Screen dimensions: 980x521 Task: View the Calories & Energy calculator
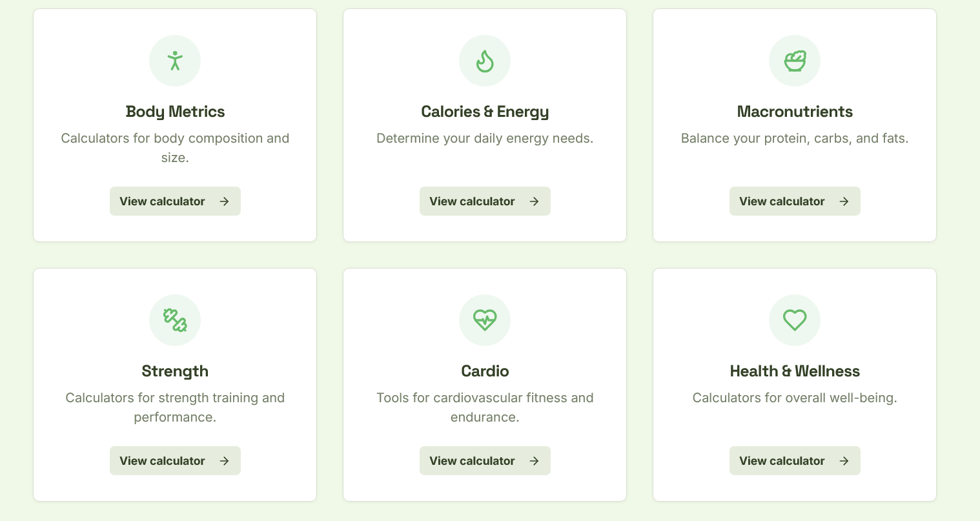tap(485, 201)
